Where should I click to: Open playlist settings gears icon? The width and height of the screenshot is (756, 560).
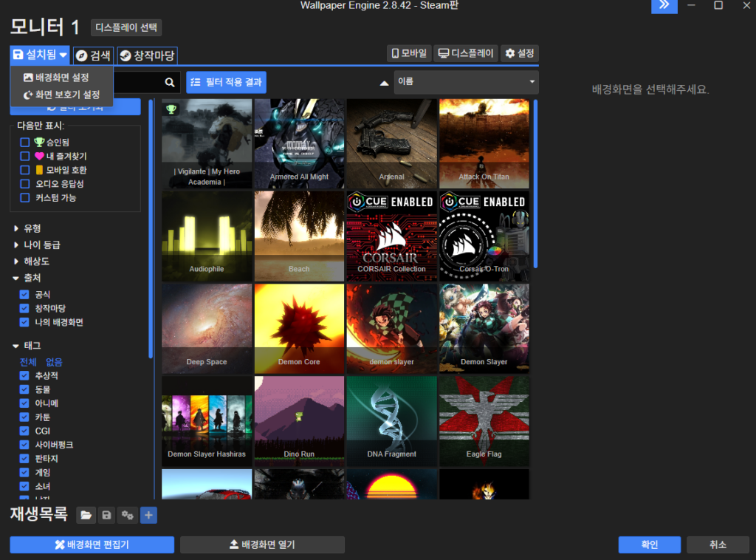[x=127, y=515]
